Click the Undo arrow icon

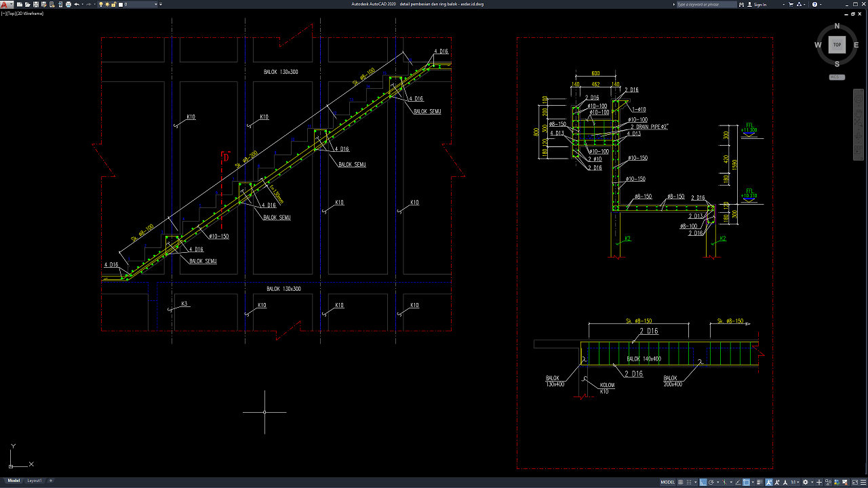[76, 4]
